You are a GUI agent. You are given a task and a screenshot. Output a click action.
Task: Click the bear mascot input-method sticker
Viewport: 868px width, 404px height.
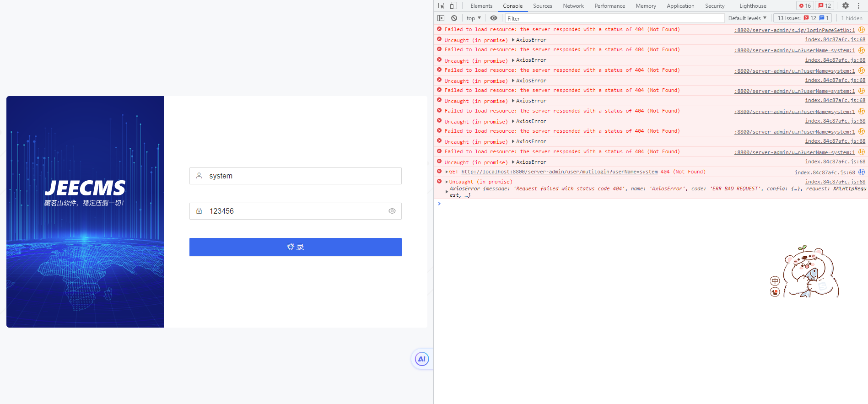[811, 271]
